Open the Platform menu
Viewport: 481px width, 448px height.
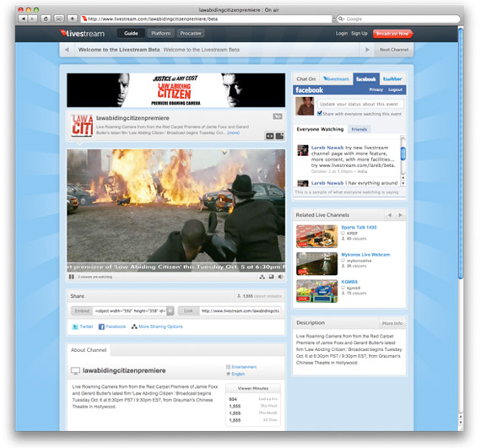(160, 33)
